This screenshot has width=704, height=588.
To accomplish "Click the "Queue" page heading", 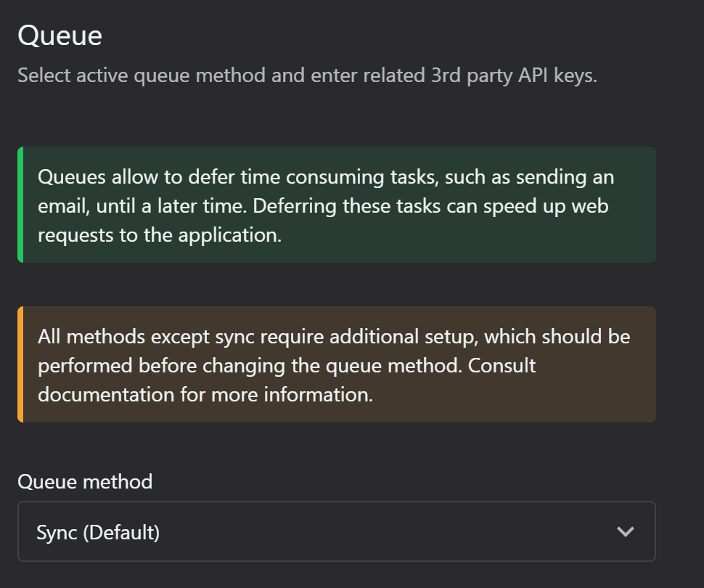I will (x=60, y=36).
